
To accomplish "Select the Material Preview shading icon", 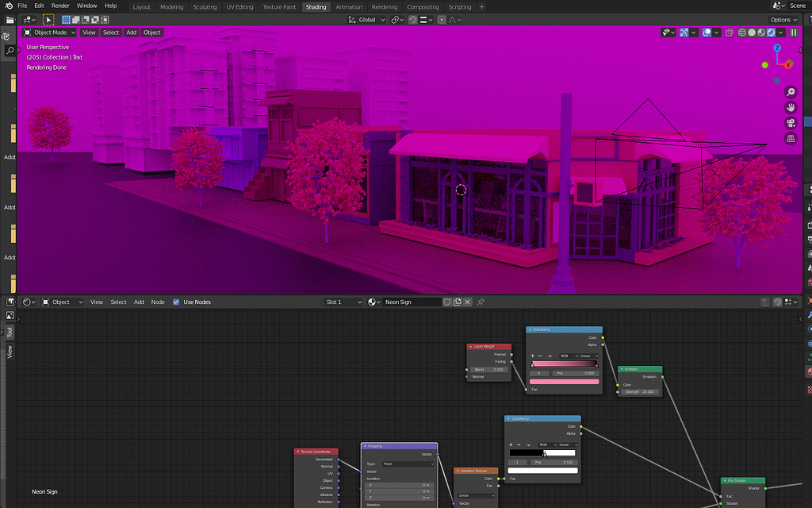I will click(x=761, y=32).
